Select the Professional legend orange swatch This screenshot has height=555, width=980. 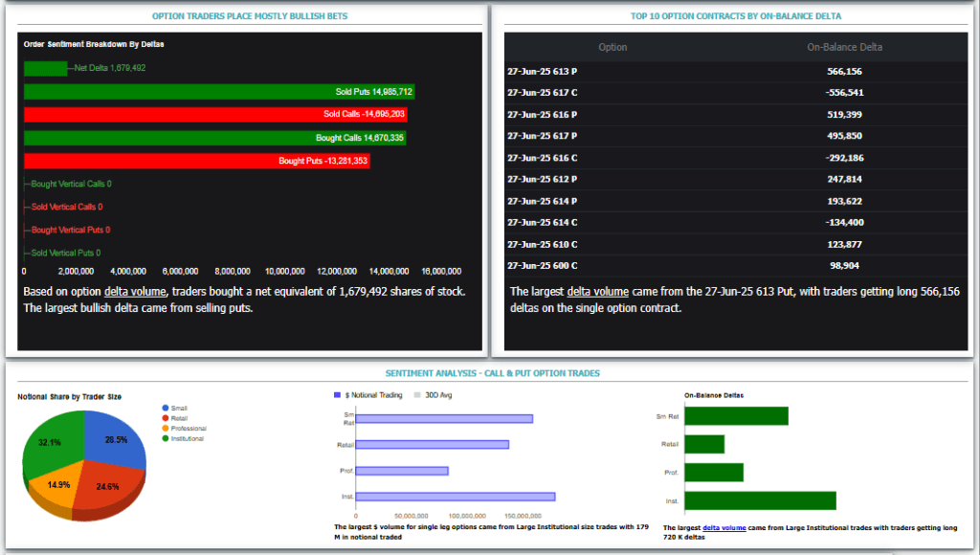click(165, 428)
